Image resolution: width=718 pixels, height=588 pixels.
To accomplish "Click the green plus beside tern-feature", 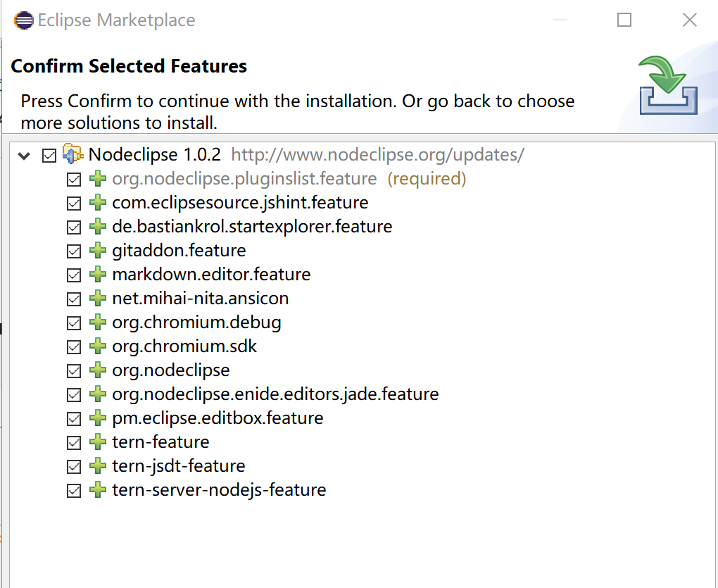I will click(98, 442).
